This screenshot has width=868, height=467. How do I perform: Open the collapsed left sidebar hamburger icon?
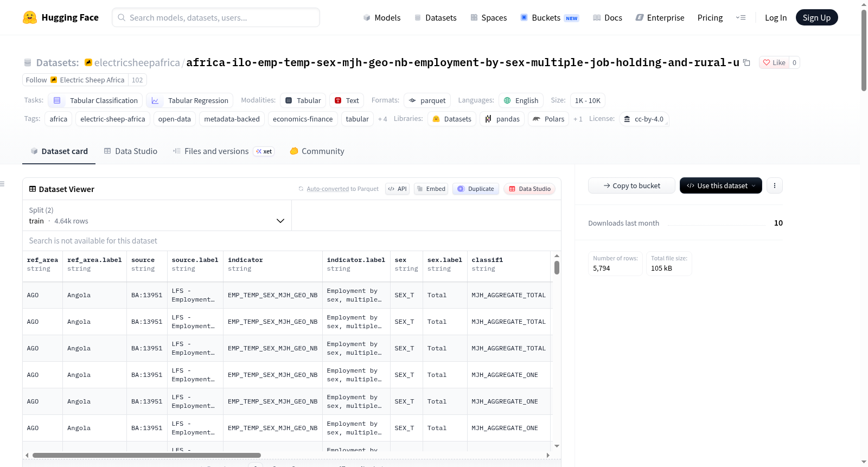coord(3,184)
